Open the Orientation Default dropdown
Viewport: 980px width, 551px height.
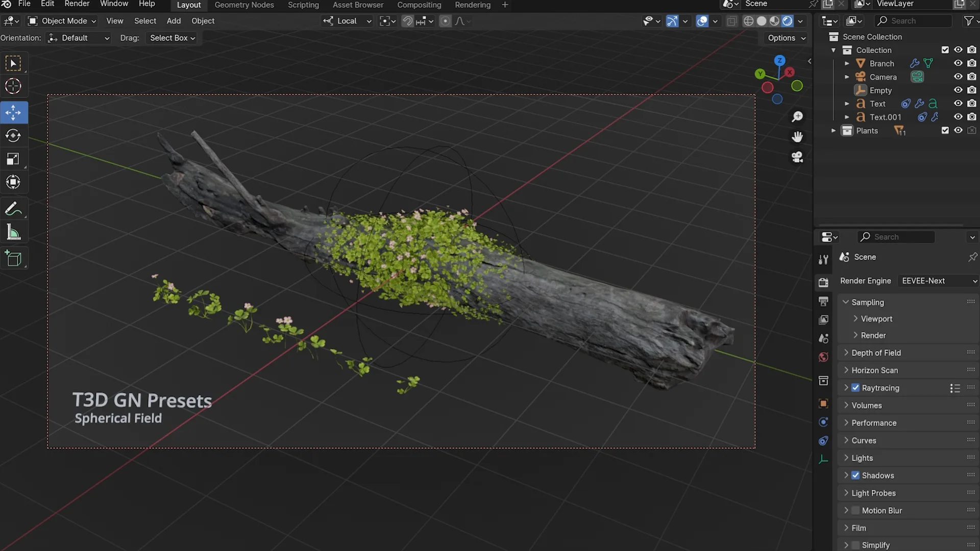pyautogui.click(x=78, y=38)
